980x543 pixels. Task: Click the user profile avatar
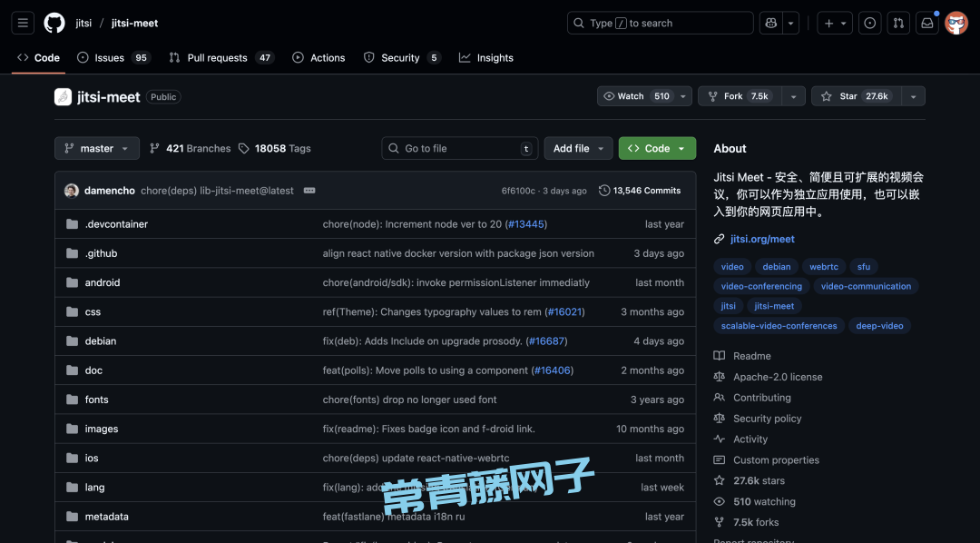[x=956, y=24]
